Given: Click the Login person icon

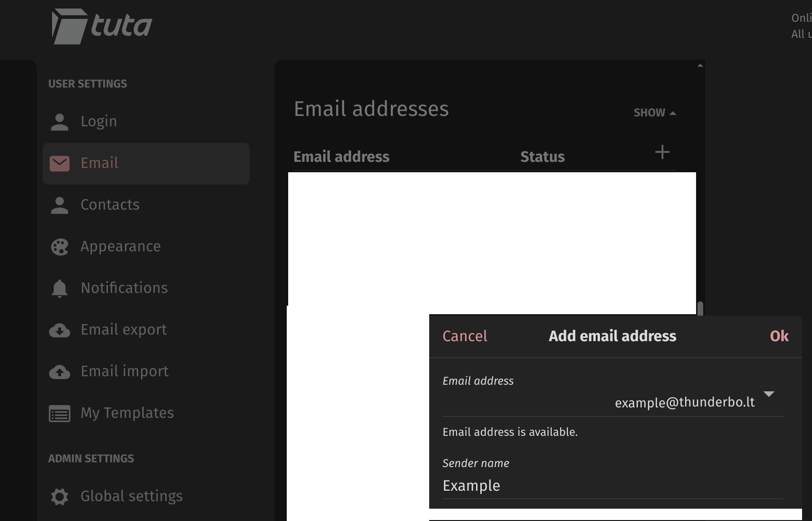Looking at the screenshot, I should [60, 122].
